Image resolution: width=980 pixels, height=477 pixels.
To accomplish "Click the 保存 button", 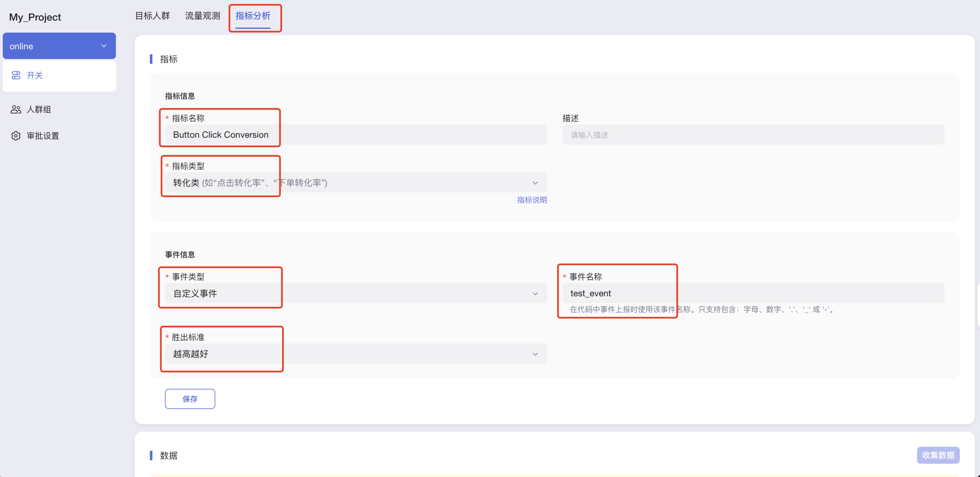I will tap(190, 399).
